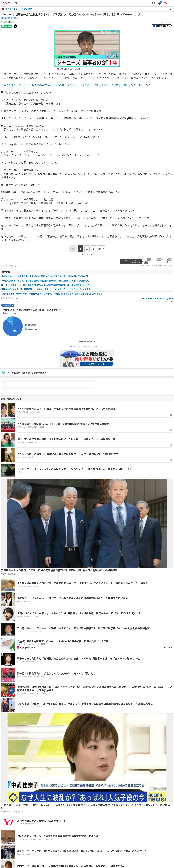Select the disabled 前へ previous page button
Image resolution: width=174 pixels, height=868 pixels.
73,249
